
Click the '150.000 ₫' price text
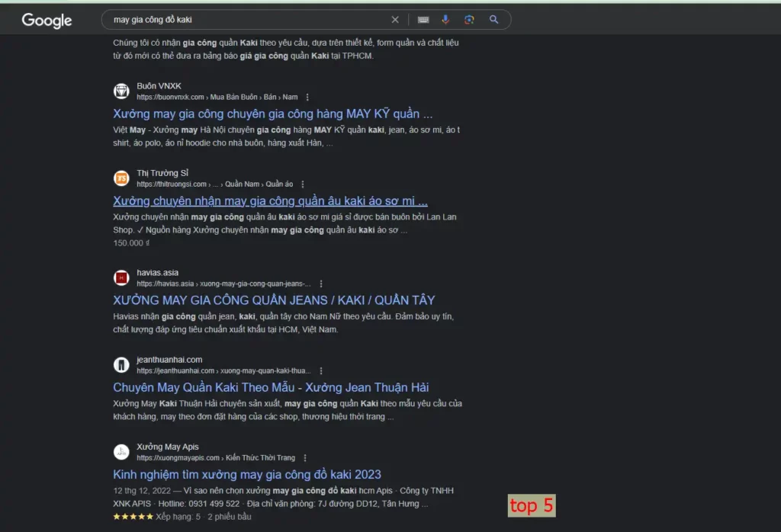point(131,243)
